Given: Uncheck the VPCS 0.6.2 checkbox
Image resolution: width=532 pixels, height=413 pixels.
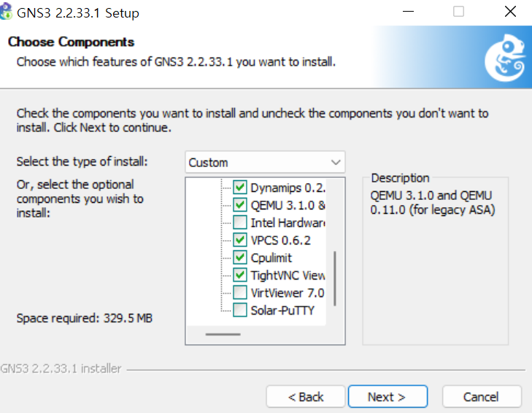Looking at the screenshot, I should click(240, 240).
